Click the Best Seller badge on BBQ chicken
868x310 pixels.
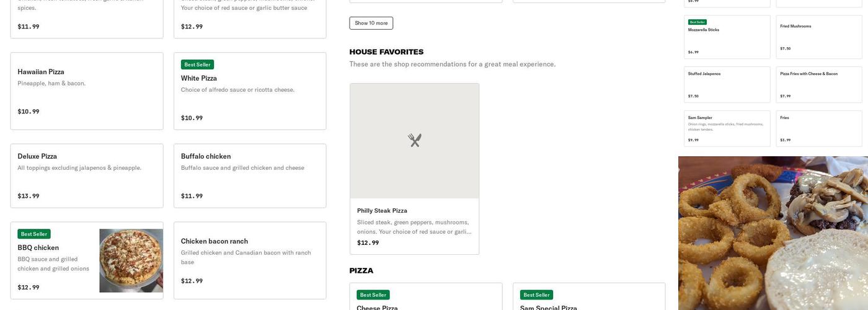[34, 234]
